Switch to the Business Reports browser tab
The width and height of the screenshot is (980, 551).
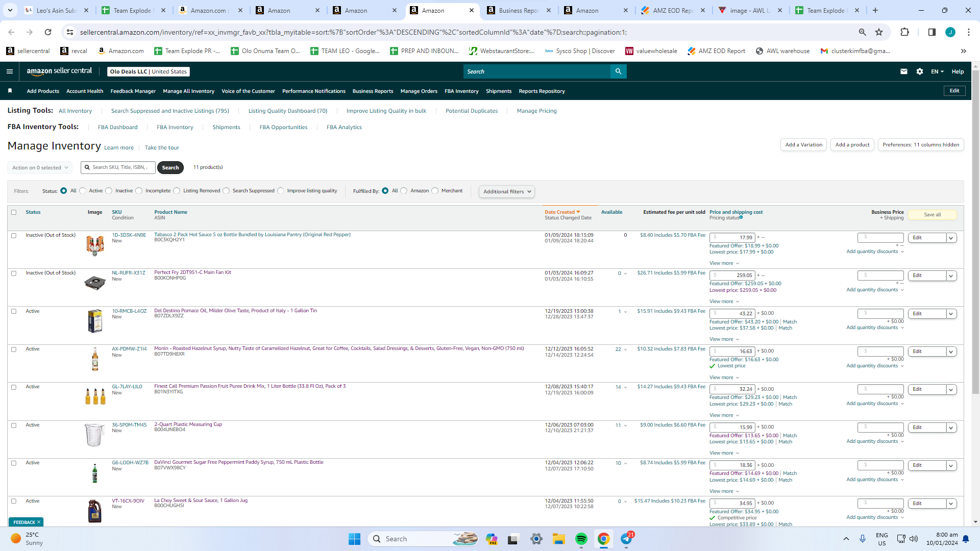pos(519,10)
